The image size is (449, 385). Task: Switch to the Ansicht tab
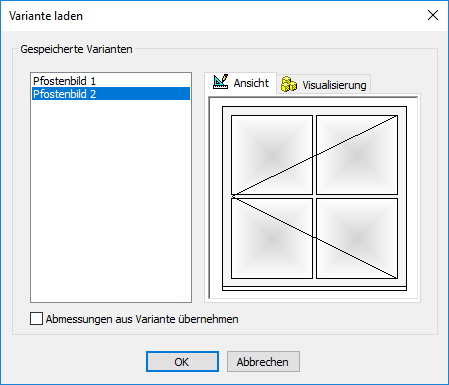[x=241, y=83]
